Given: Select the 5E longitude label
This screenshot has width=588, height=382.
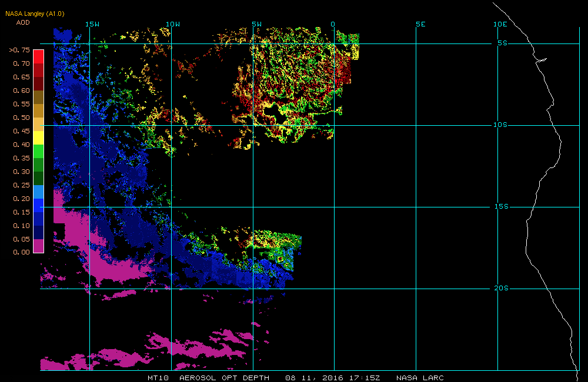Looking at the screenshot, I should [421, 24].
